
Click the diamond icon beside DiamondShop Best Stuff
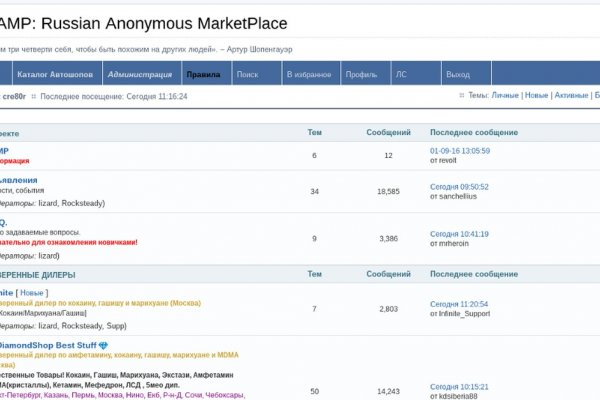[103, 345]
